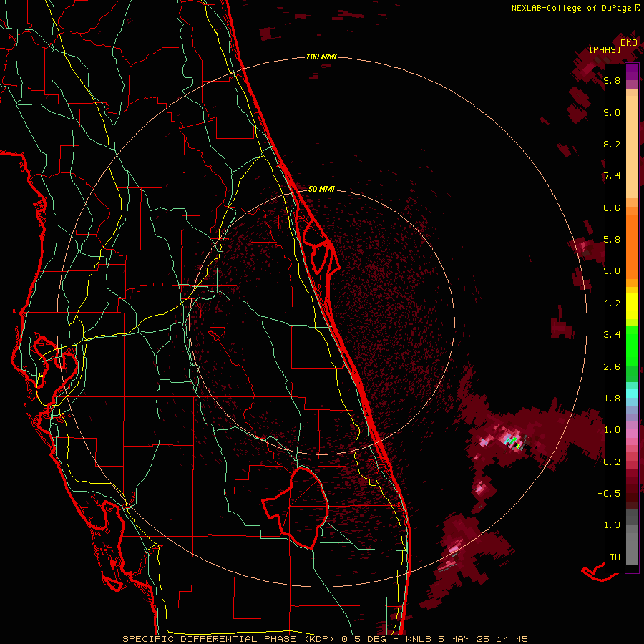Click the 2.6 value on the color scale
Viewport: 644px width, 644px height.
(612, 367)
